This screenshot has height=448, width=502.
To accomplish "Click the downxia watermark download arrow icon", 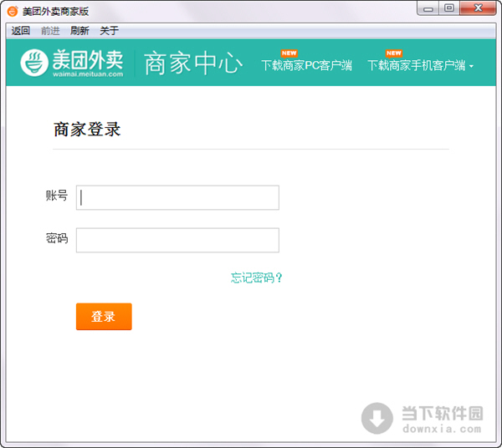I will click(x=377, y=418).
